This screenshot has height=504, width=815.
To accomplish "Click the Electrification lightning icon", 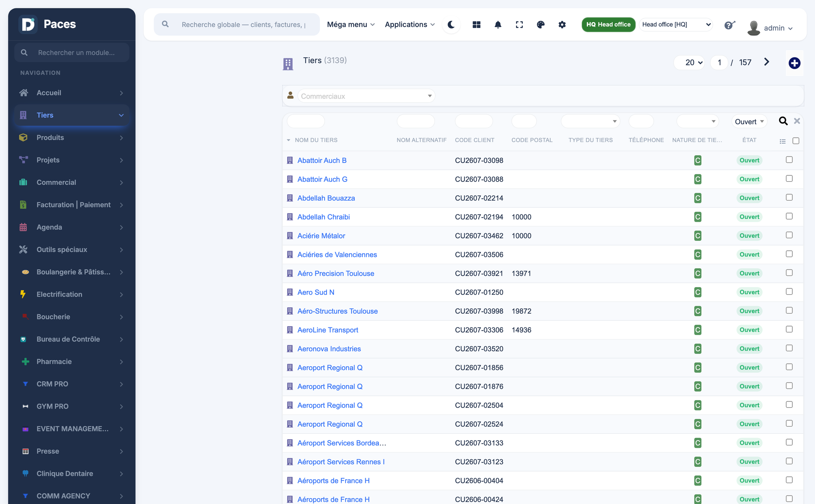I will [23, 294].
